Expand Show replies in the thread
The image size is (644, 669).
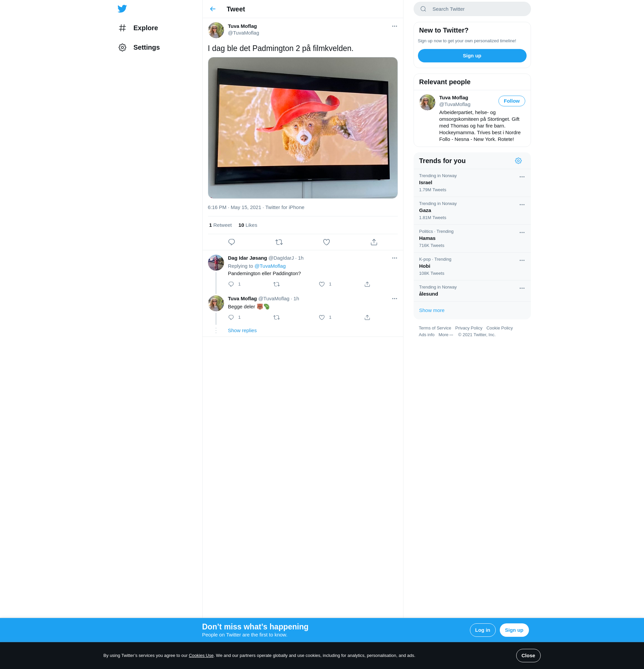242,330
